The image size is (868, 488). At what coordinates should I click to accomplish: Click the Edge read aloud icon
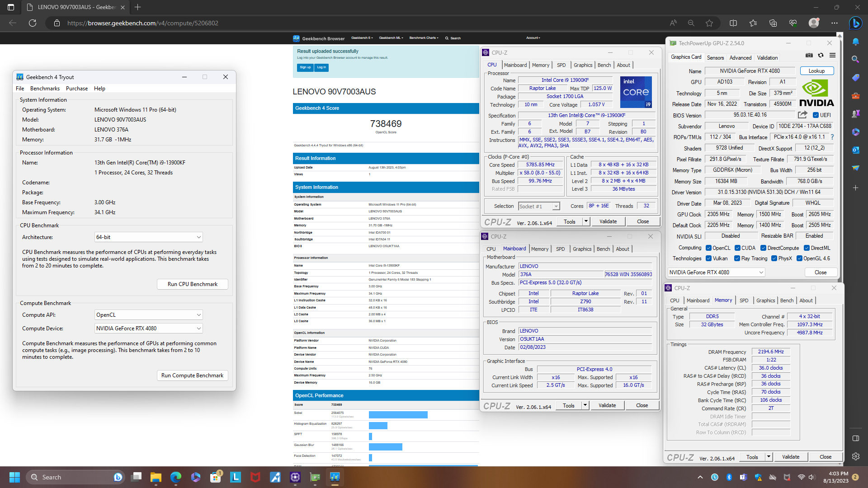click(673, 23)
